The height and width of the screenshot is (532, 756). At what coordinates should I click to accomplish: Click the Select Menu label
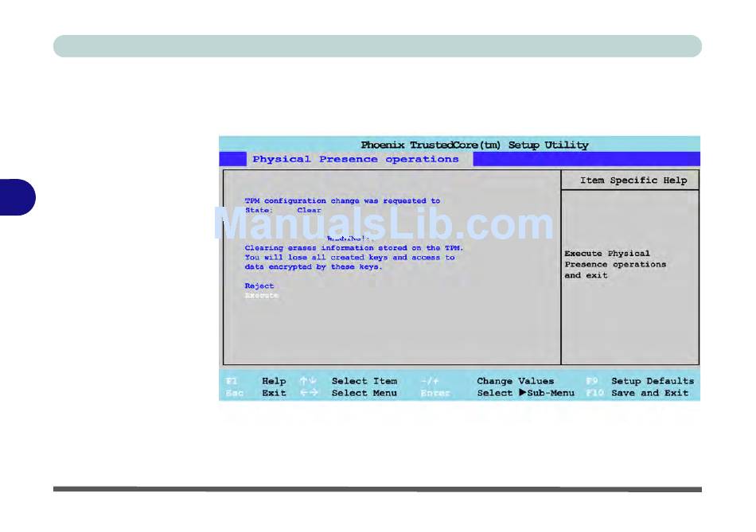[x=364, y=393]
